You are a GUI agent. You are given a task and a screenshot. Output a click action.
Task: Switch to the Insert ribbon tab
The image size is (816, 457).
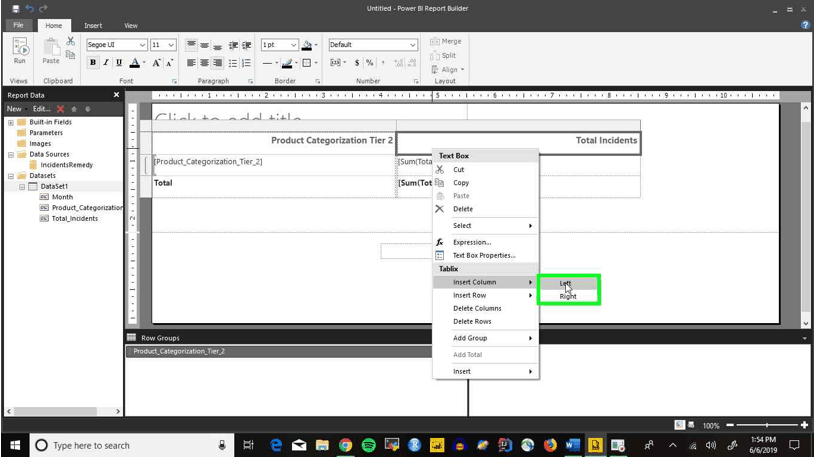(x=93, y=26)
